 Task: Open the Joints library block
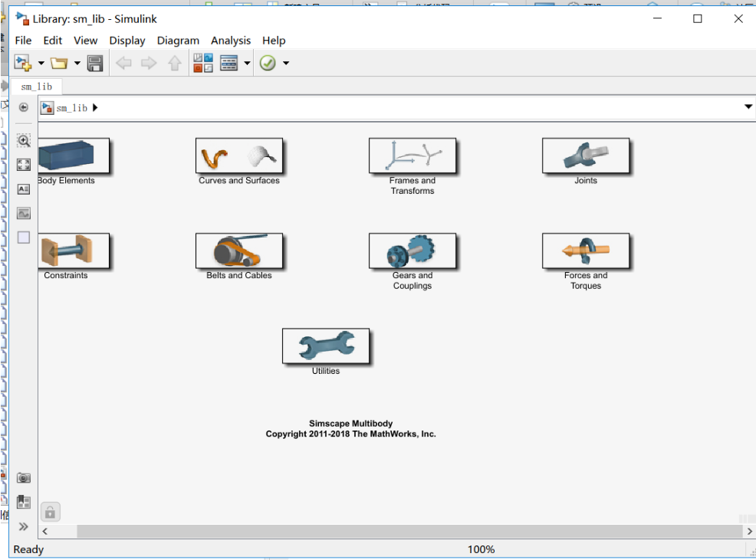point(586,156)
